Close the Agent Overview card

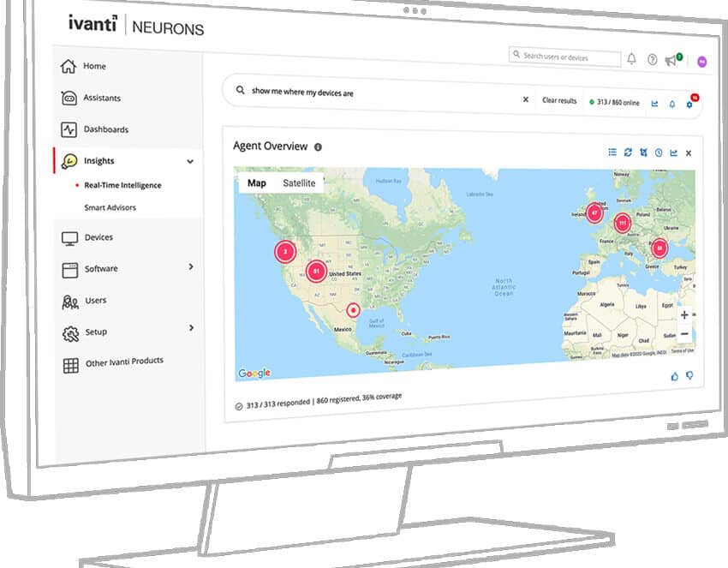[x=689, y=153]
